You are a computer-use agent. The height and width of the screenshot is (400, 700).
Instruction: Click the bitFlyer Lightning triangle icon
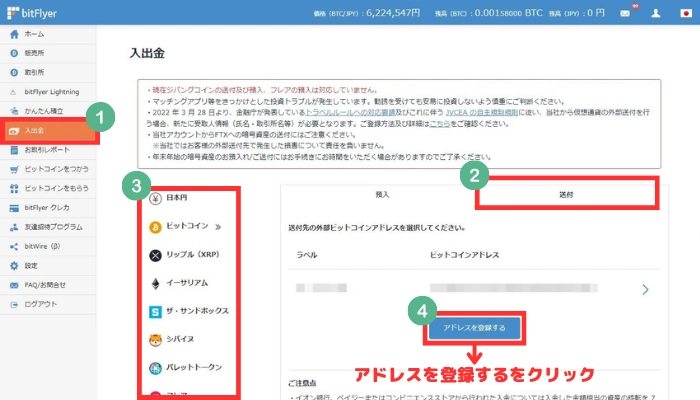click(x=13, y=92)
